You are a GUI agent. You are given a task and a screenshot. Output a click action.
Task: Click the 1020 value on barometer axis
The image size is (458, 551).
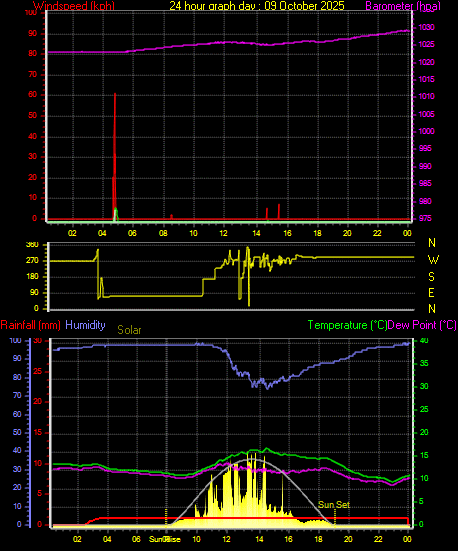(x=426, y=62)
